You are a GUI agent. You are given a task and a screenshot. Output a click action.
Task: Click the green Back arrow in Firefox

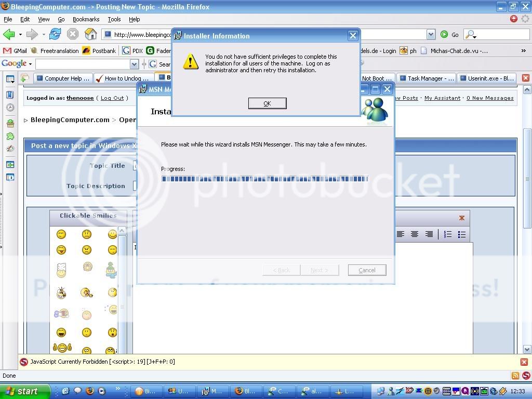(x=9, y=34)
